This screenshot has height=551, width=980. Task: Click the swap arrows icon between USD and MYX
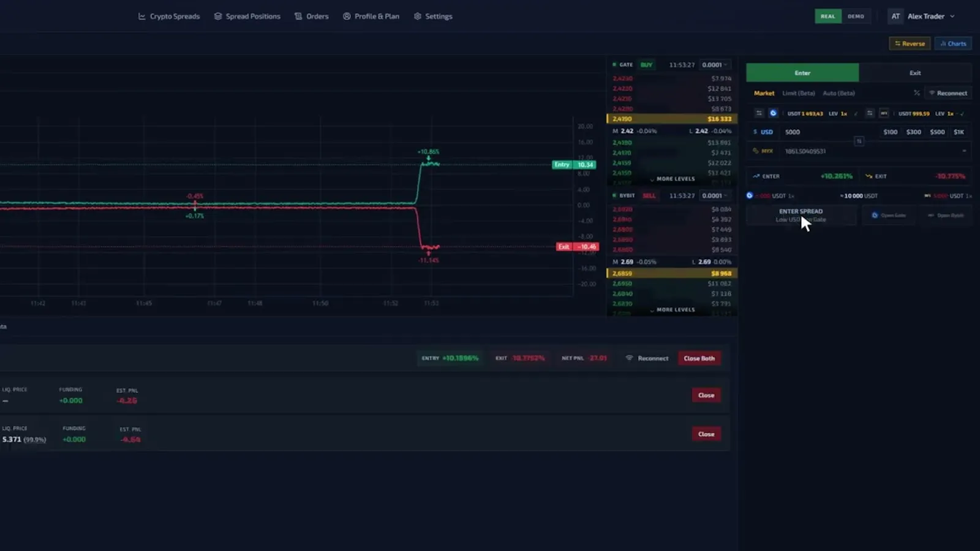coord(859,141)
